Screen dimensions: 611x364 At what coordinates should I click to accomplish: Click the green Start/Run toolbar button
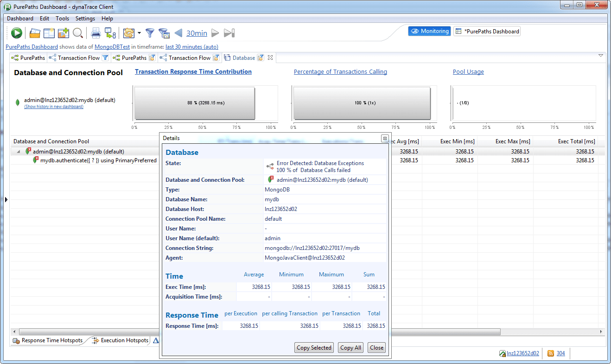pyautogui.click(x=17, y=33)
